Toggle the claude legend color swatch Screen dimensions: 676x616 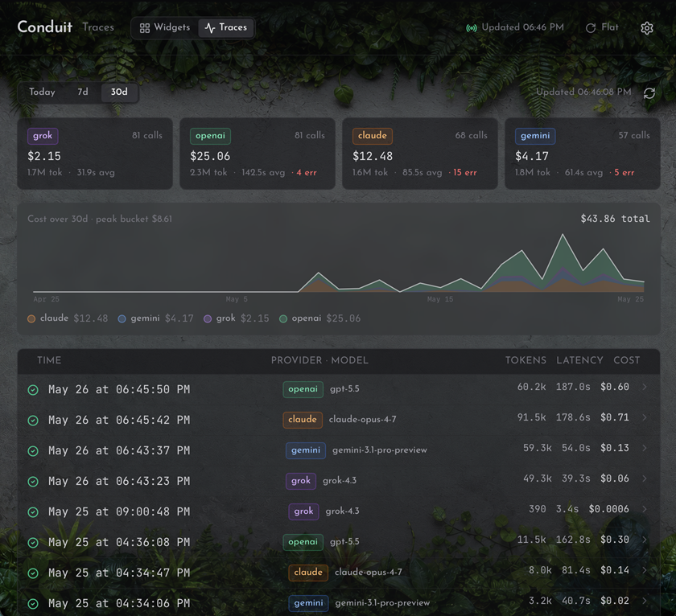(31, 318)
